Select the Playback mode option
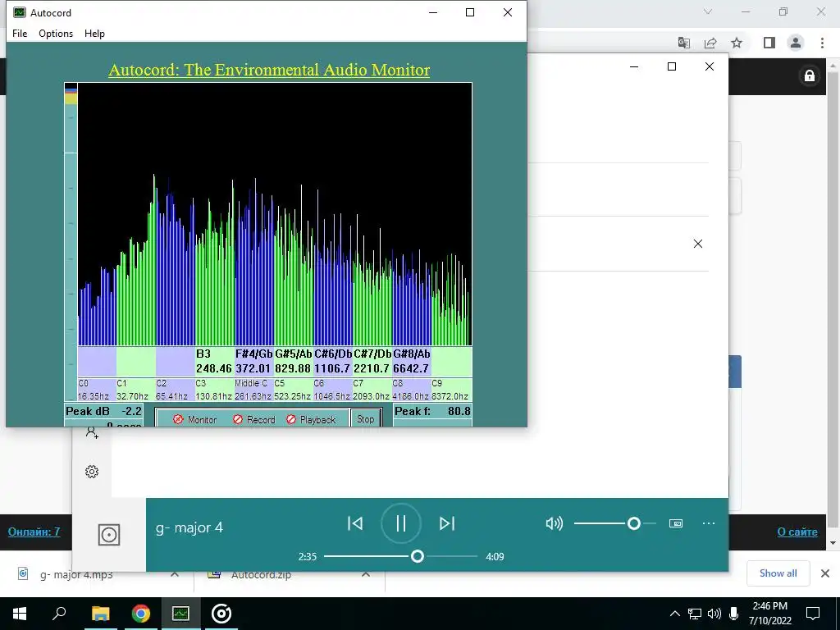Image resolution: width=840 pixels, height=630 pixels. (x=311, y=419)
